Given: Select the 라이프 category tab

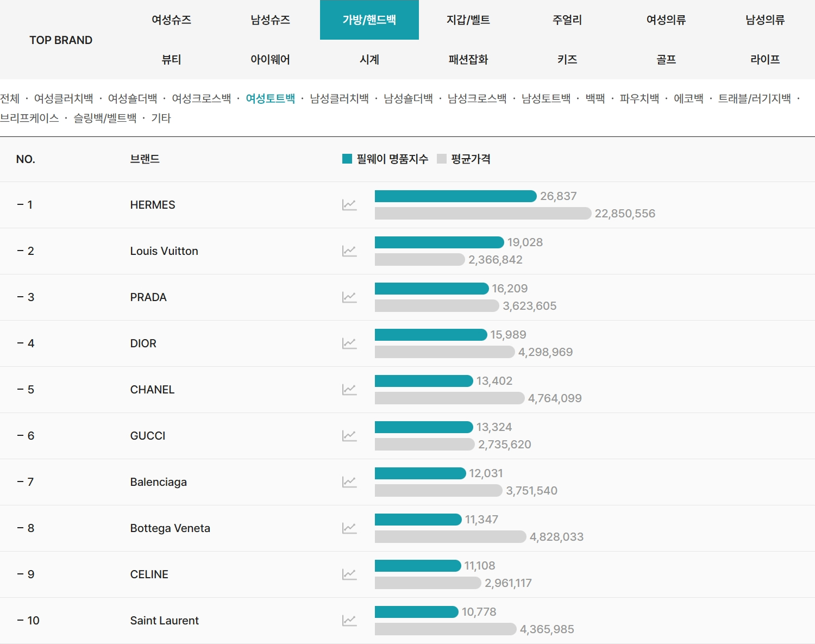Looking at the screenshot, I should pyautogui.click(x=765, y=60).
